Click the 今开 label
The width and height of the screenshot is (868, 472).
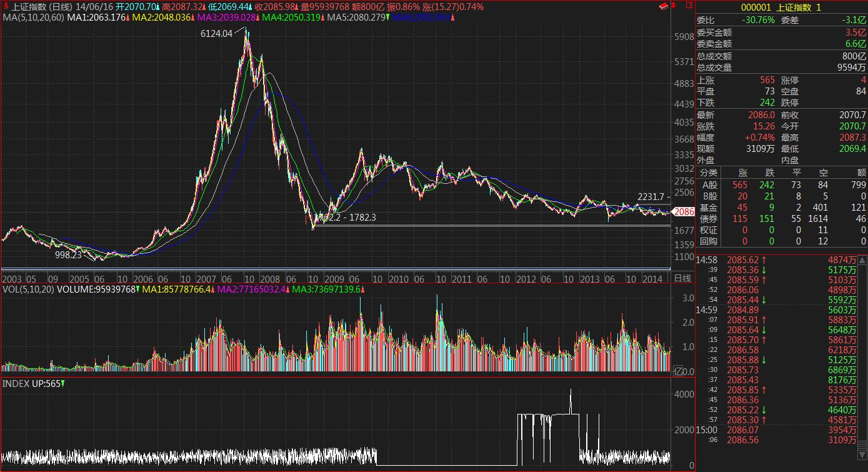(790, 126)
